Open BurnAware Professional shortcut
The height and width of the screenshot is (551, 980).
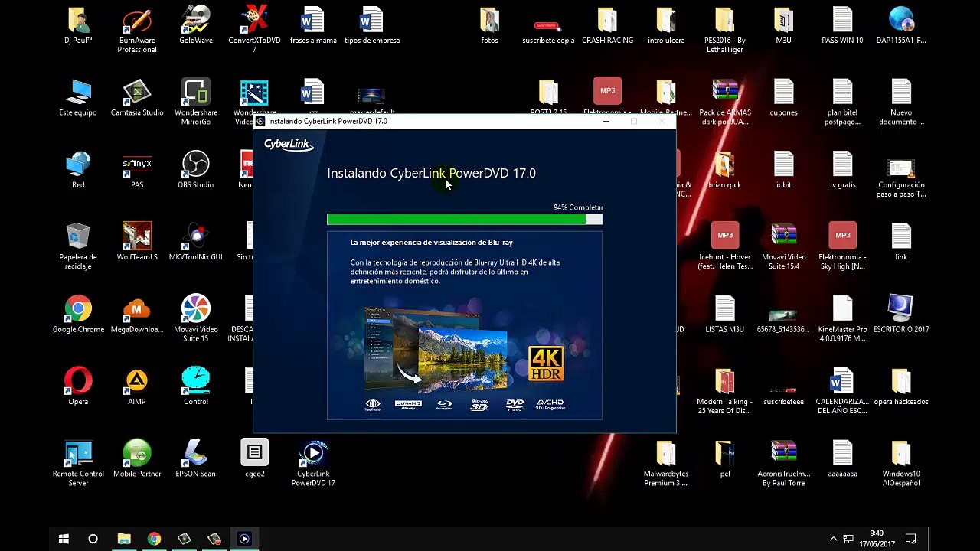click(x=137, y=31)
